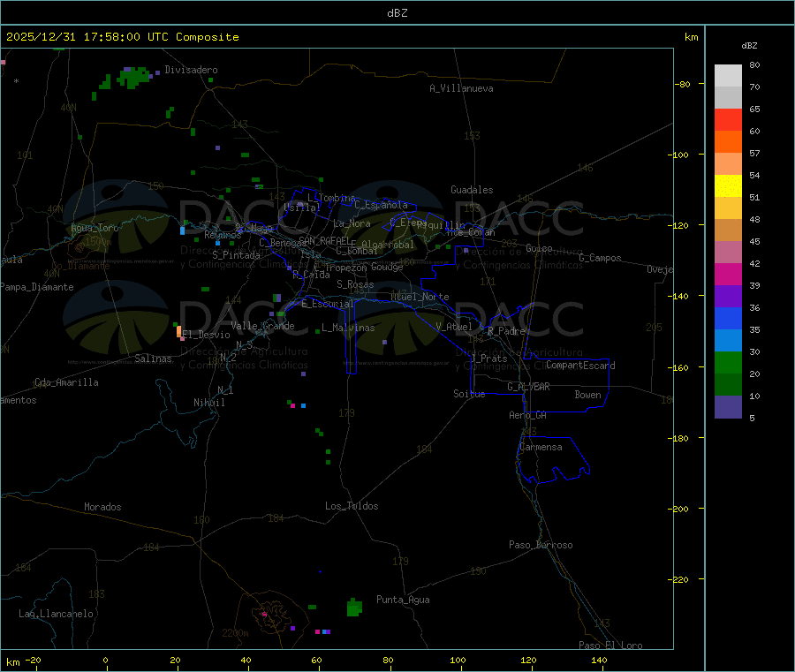Click the UTC Composite timestamp text
Screen dimensions: 795x672
[122, 37]
